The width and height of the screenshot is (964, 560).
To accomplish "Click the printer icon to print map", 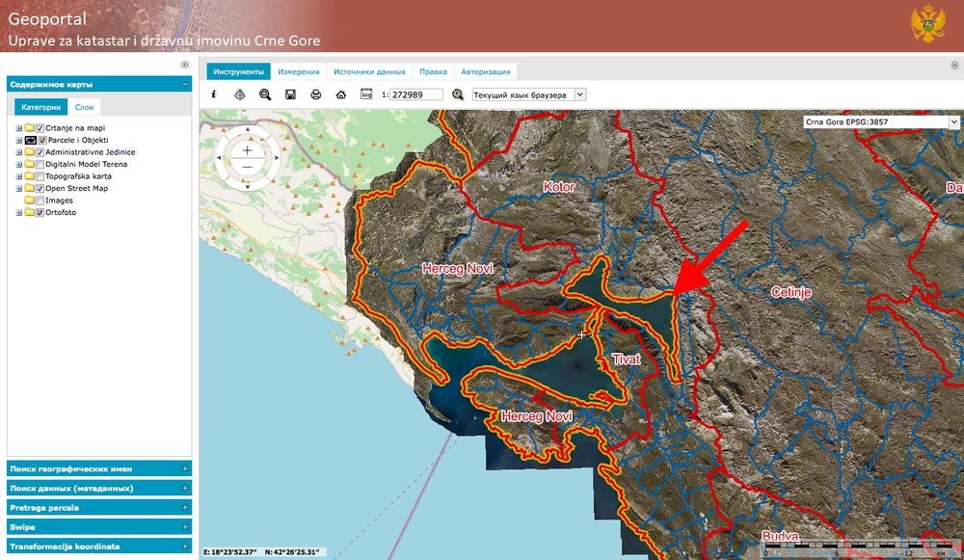I will (x=315, y=94).
